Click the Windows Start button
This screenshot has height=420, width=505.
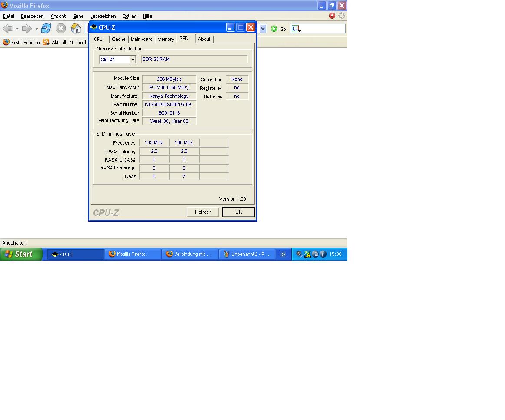point(21,254)
